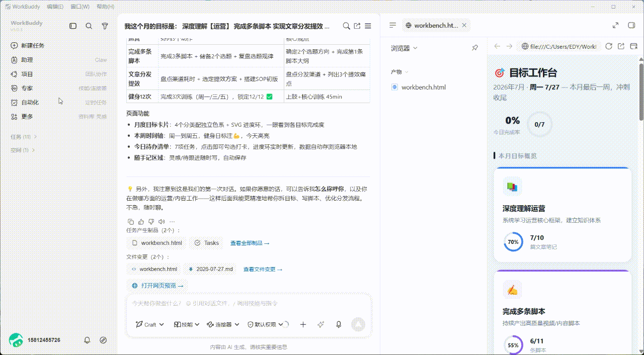Open the 连接器 dropdown

(223, 324)
